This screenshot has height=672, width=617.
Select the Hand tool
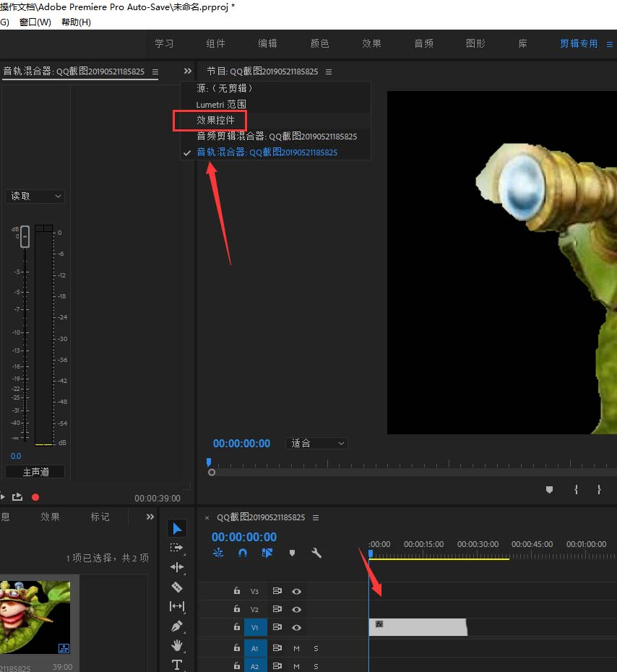pos(177,645)
